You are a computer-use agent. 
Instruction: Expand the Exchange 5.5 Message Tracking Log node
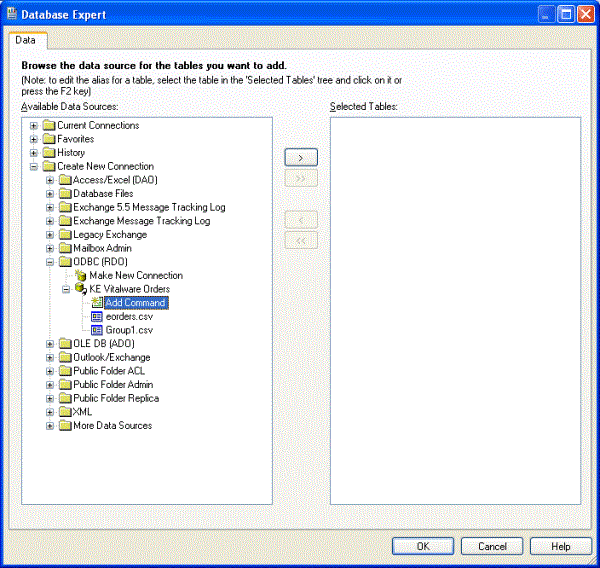50,207
